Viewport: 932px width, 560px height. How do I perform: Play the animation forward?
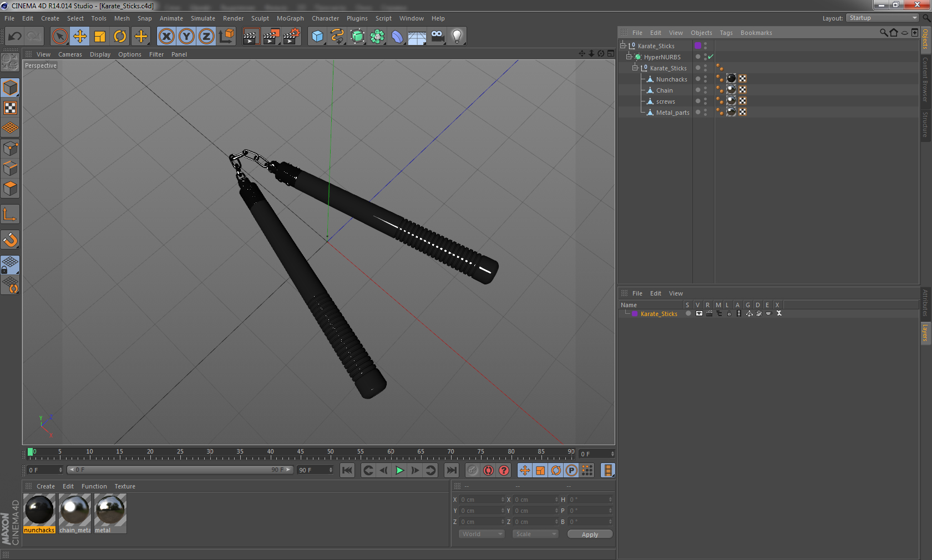point(399,470)
